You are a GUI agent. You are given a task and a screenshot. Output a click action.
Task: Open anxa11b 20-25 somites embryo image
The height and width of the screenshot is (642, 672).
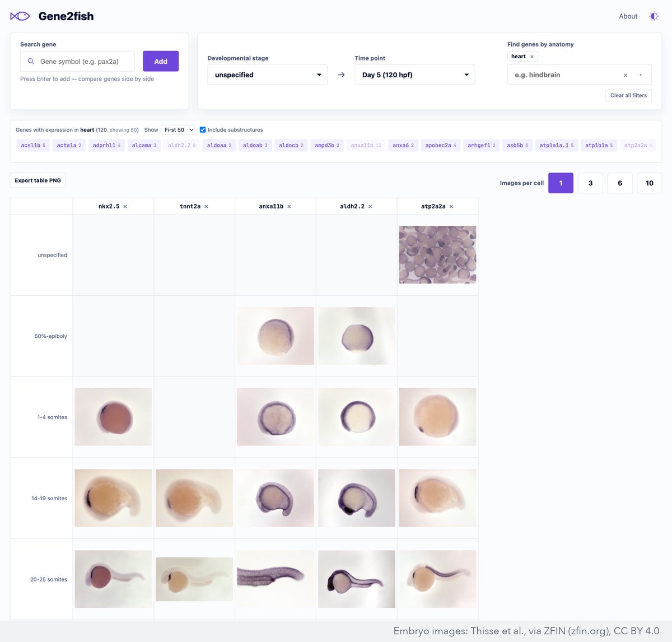pos(276,579)
